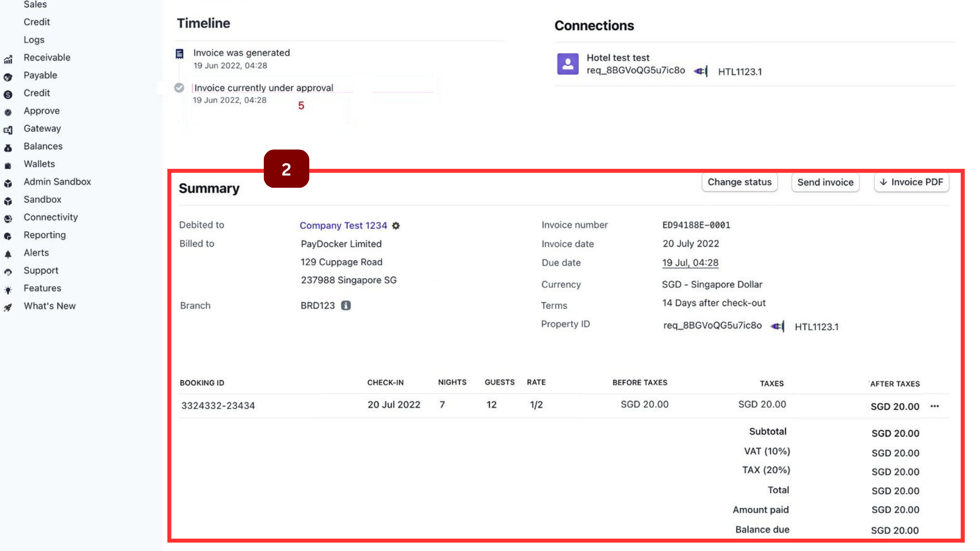Open Reporting from the sidebar
Viewport: 980px width, 551px height.
45,235
